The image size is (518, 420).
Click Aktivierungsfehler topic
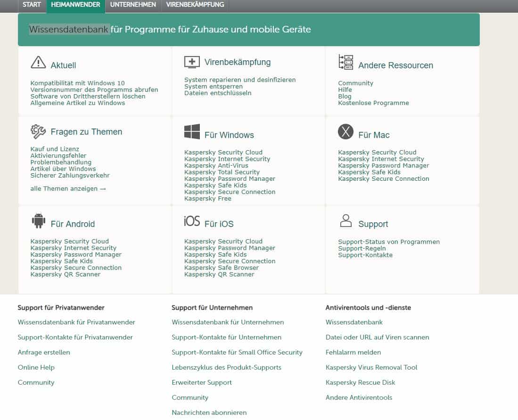click(x=58, y=155)
